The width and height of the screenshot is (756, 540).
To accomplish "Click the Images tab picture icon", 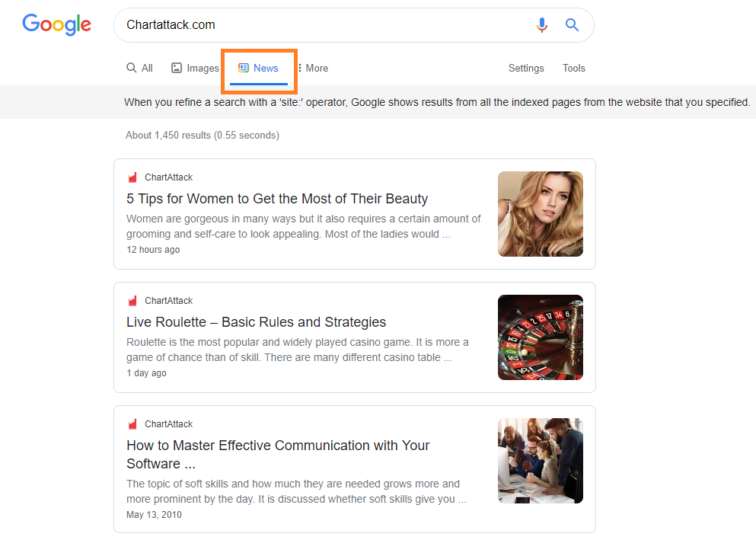I will coord(177,68).
